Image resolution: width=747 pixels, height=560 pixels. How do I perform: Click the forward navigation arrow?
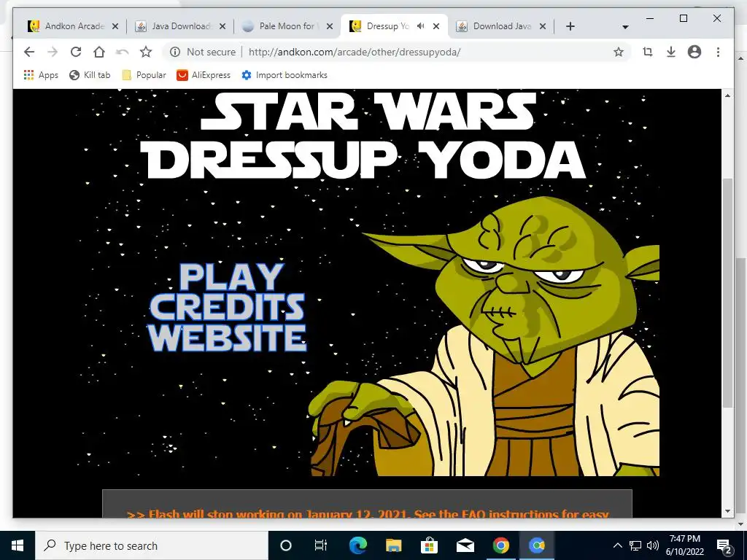(53, 52)
